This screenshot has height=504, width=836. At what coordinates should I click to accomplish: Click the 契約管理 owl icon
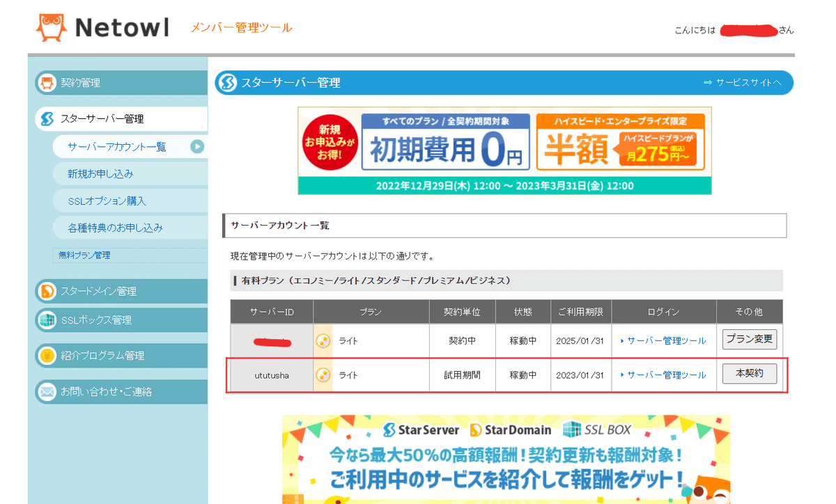(x=47, y=83)
